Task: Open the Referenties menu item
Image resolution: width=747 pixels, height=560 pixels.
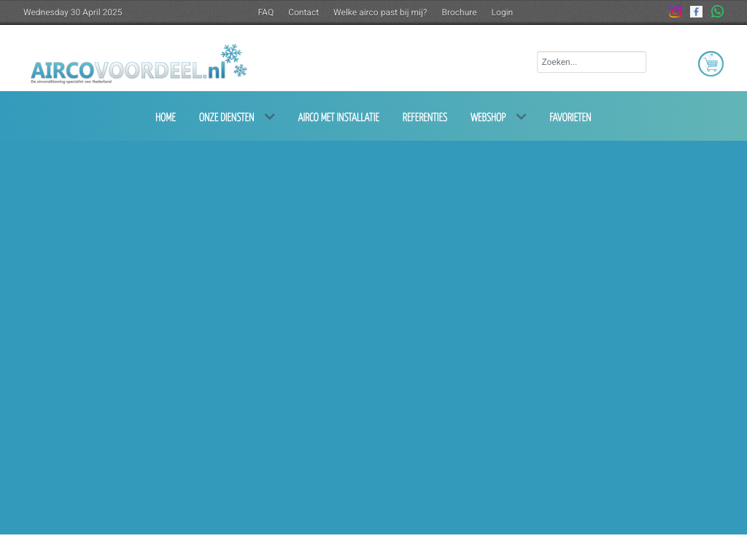Action: click(425, 117)
